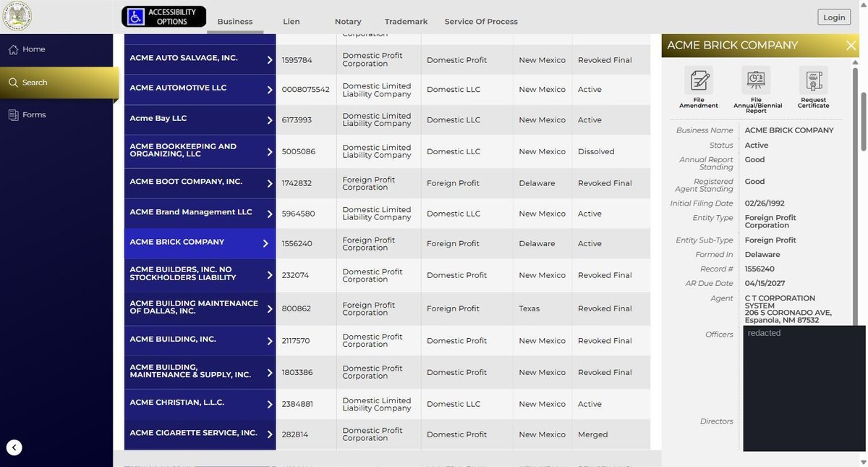
Task: Expand the ACME Brand Management LLC row
Action: [x=269, y=214]
